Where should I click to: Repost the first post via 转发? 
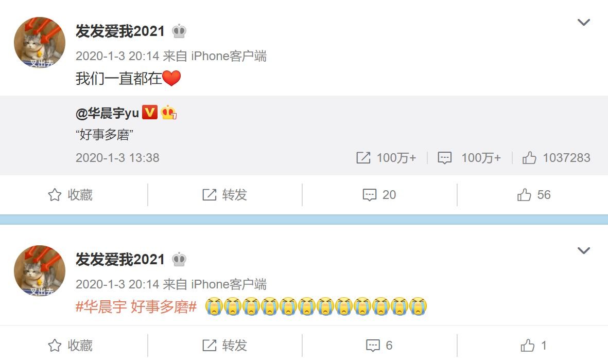click(225, 195)
